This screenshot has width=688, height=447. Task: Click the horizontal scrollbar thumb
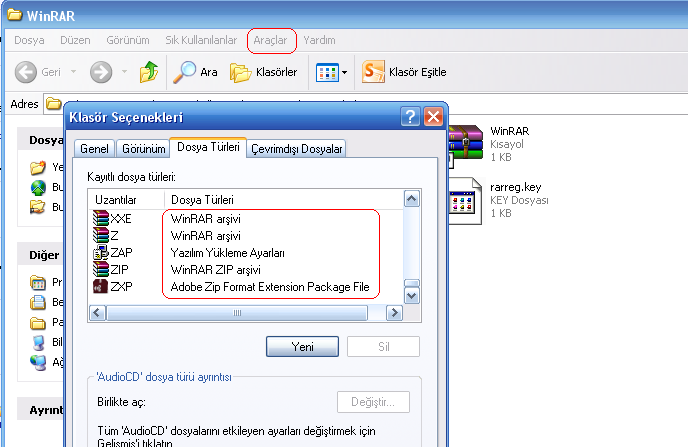click(237, 313)
